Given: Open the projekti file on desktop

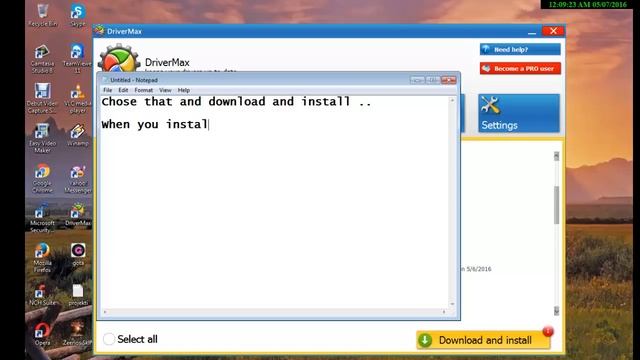Looking at the screenshot, I should tap(78, 295).
